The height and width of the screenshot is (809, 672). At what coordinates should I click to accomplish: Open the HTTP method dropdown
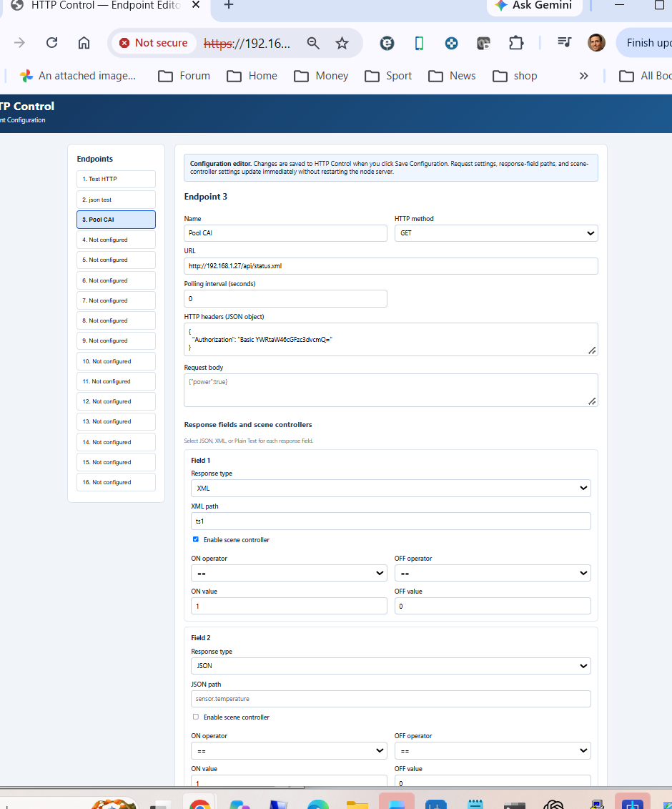pos(496,233)
